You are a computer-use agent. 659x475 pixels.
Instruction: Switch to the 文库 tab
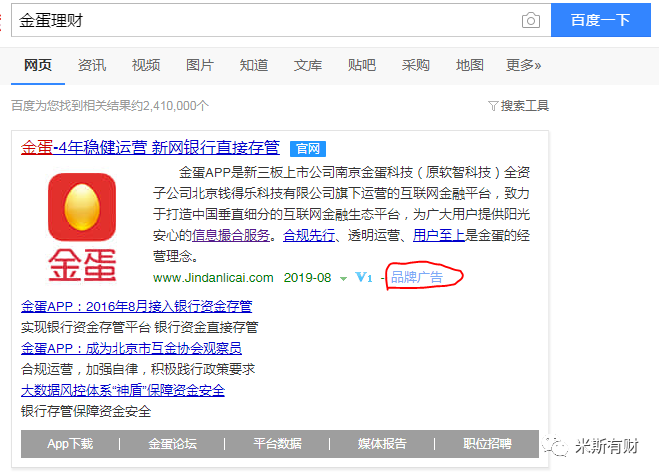(x=308, y=66)
